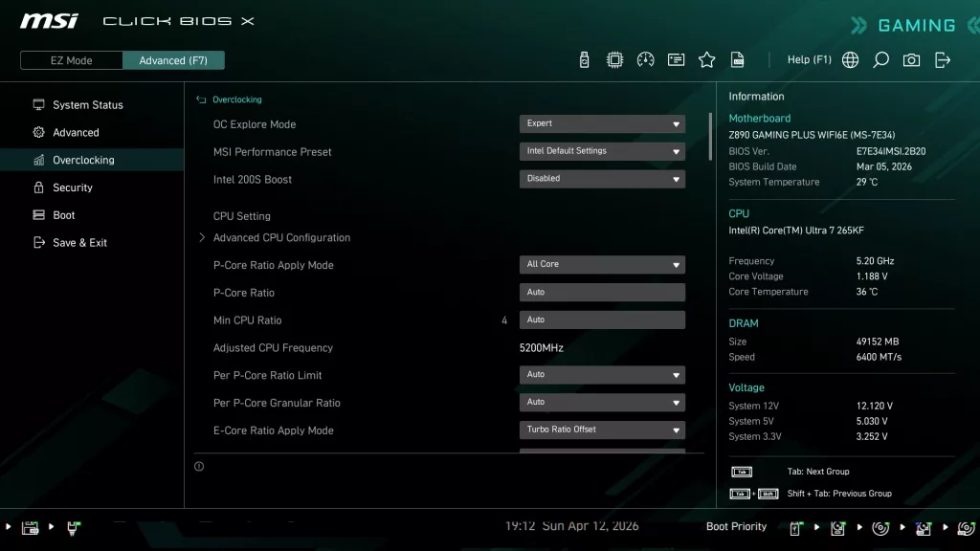Open P-Core Ratio Apply Mode dropdown
Image resolution: width=980 pixels, height=551 pixels.
(602, 264)
